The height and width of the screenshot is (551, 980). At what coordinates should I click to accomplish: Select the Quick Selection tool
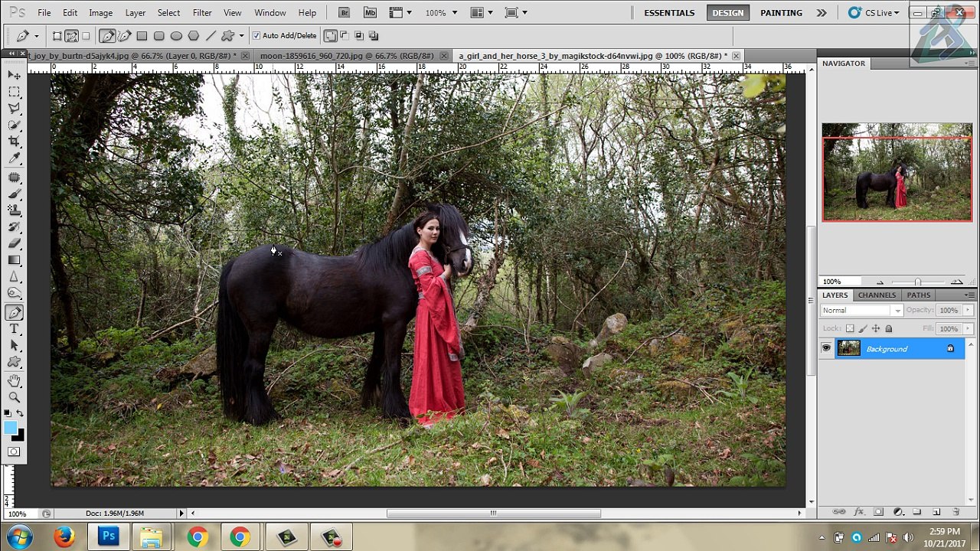pos(14,126)
